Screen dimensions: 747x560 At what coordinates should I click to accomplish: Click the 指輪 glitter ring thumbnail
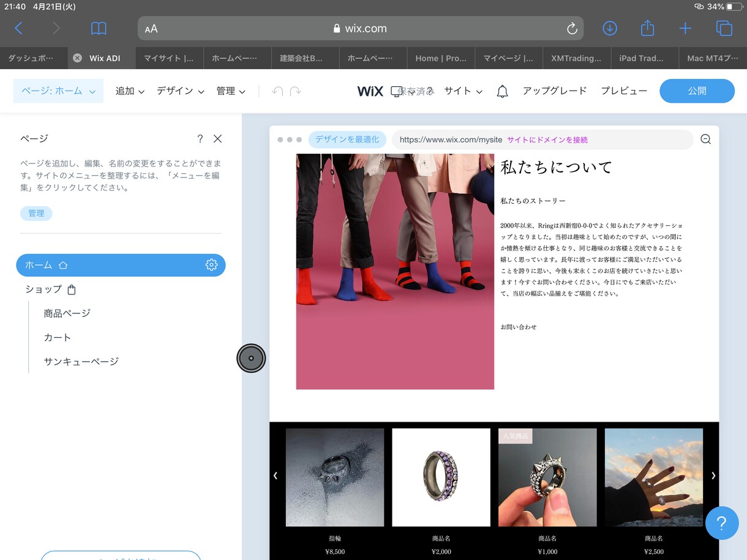(335, 477)
